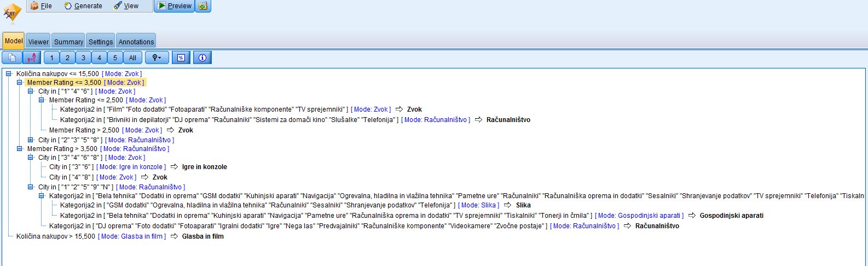Click the briefcase icon beside File
This screenshot has height=266, width=868.
[x=34, y=5]
